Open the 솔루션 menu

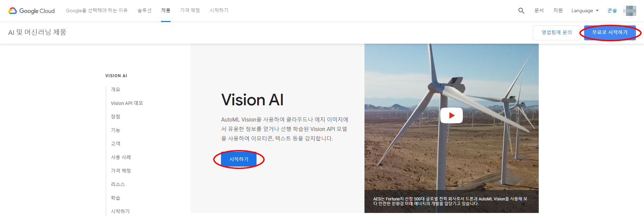[x=145, y=10]
